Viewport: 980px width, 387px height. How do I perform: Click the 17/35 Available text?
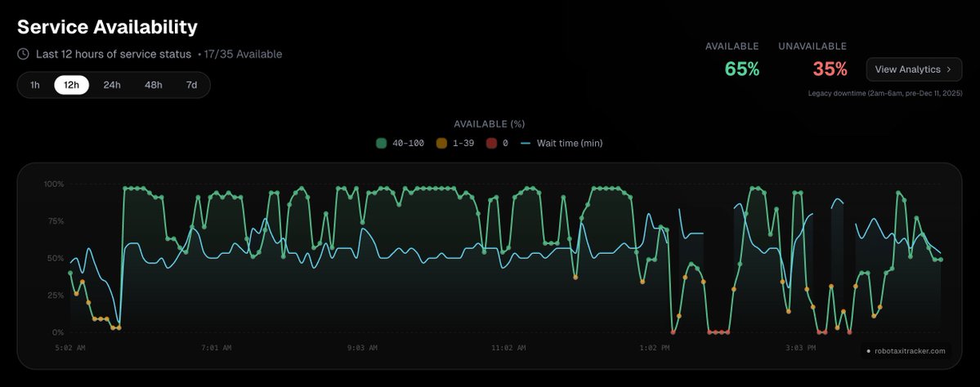pos(243,55)
